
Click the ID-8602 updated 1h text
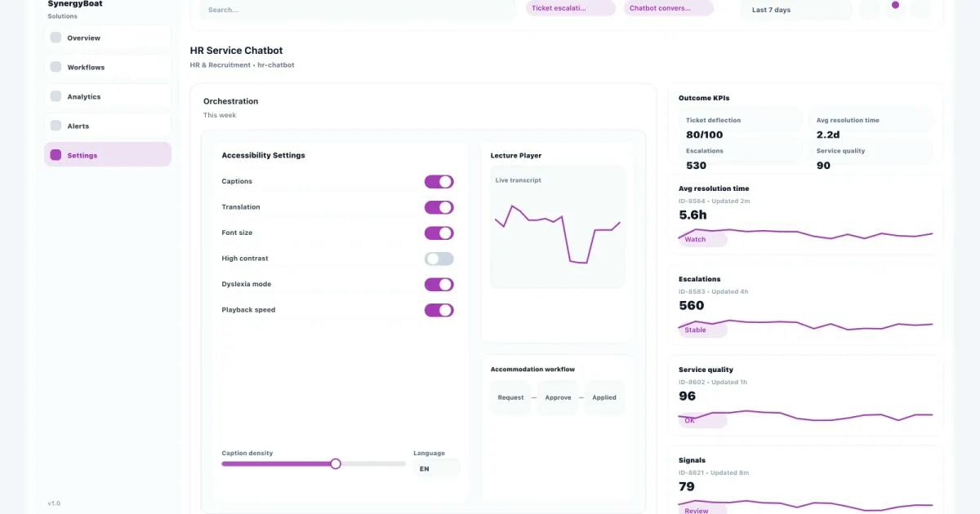713,382
